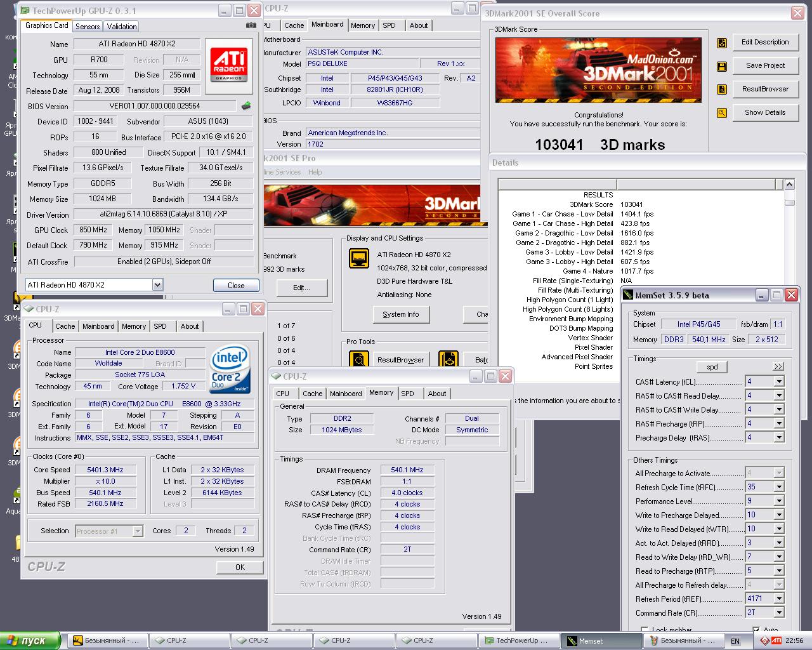Click the floppy icon beside Save Project
The width and height of the screenshot is (812, 650).
coord(722,66)
